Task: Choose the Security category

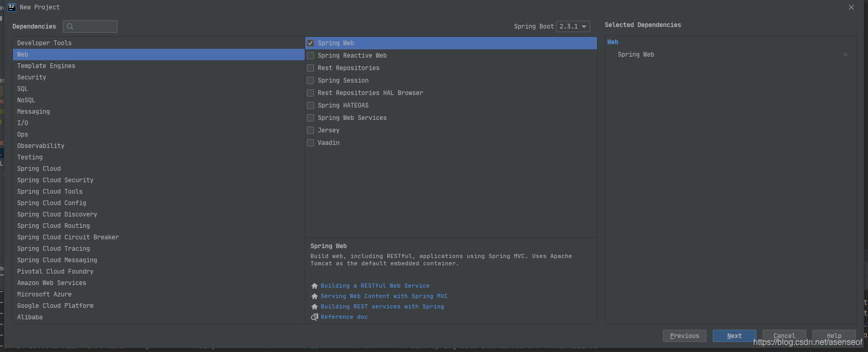Action: point(158,77)
